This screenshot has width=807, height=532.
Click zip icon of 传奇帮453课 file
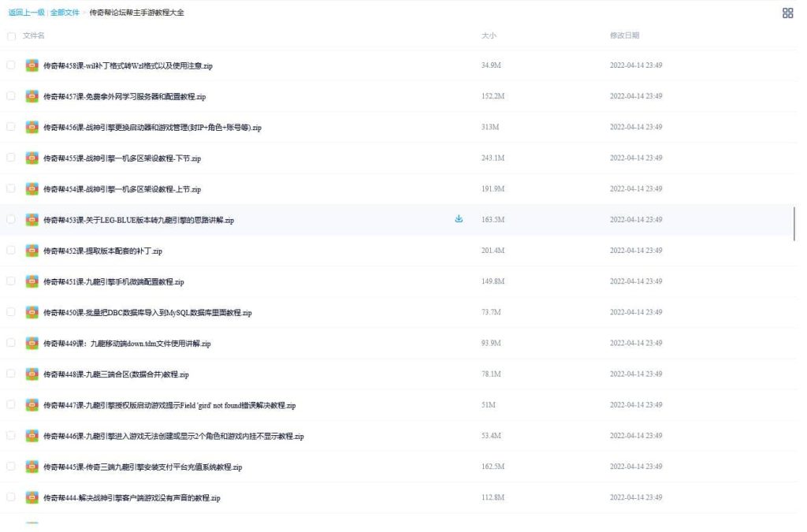point(32,220)
